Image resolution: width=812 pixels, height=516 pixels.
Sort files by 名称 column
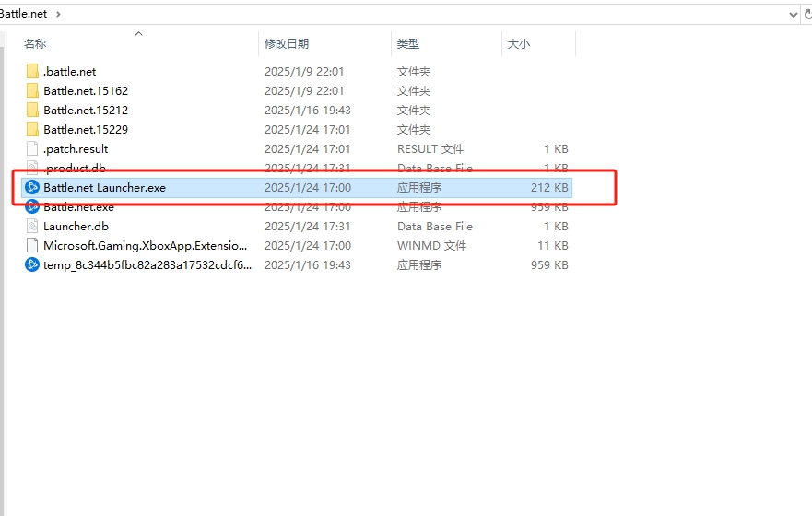[x=35, y=44]
